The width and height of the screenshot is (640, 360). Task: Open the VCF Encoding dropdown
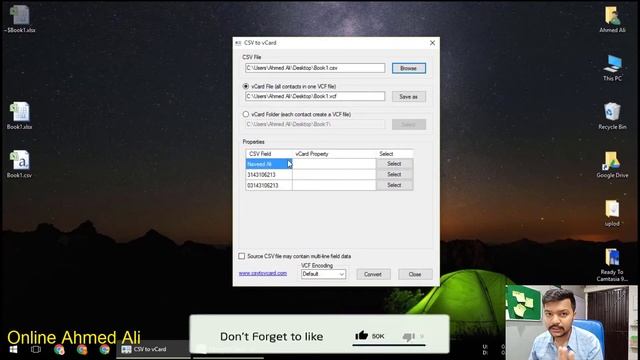pyautogui.click(x=323, y=274)
